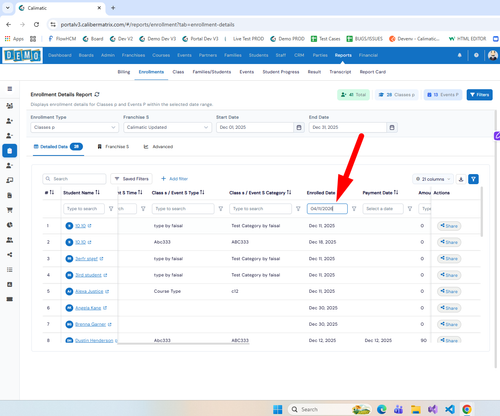Filter icon beside Category search field
This screenshot has height=416, width=500.
(298, 209)
